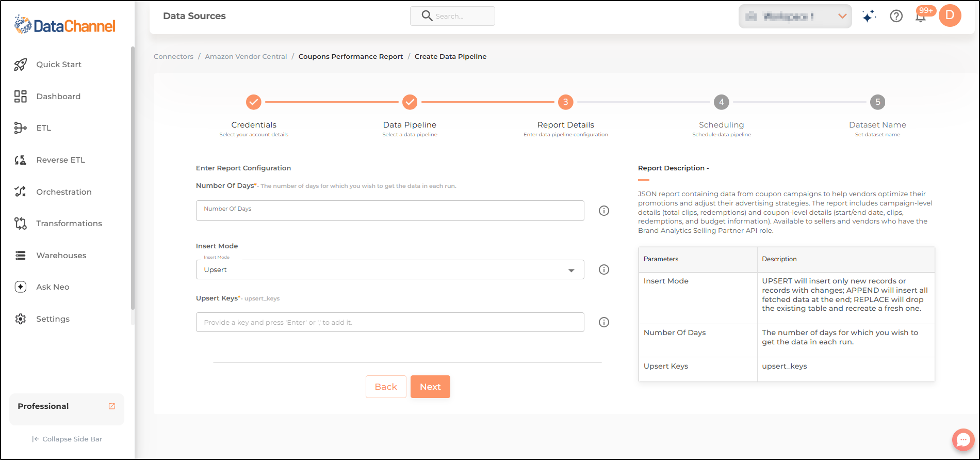Click the Settings gear icon
Screen dimensions: 980x460
pos(21,319)
